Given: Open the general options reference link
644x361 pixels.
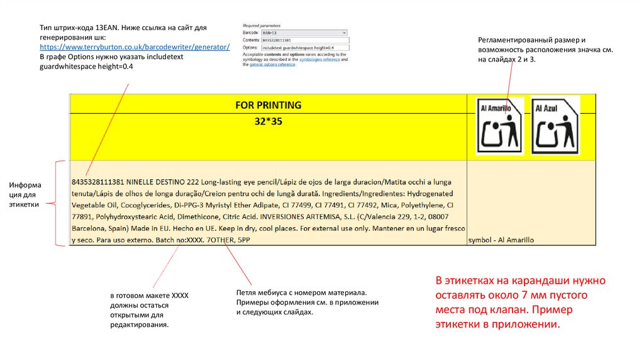Looking at the screenshot, I should click(272, 65).
